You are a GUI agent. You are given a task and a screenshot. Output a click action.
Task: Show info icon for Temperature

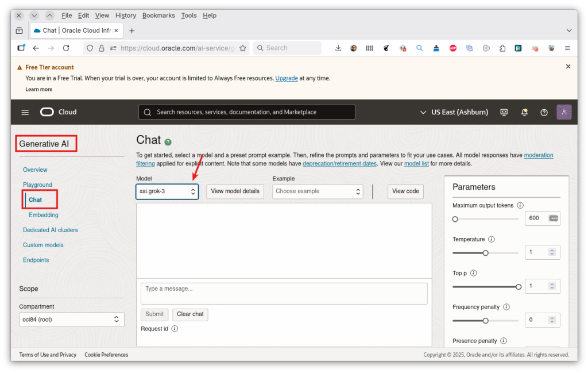point(492,239)
